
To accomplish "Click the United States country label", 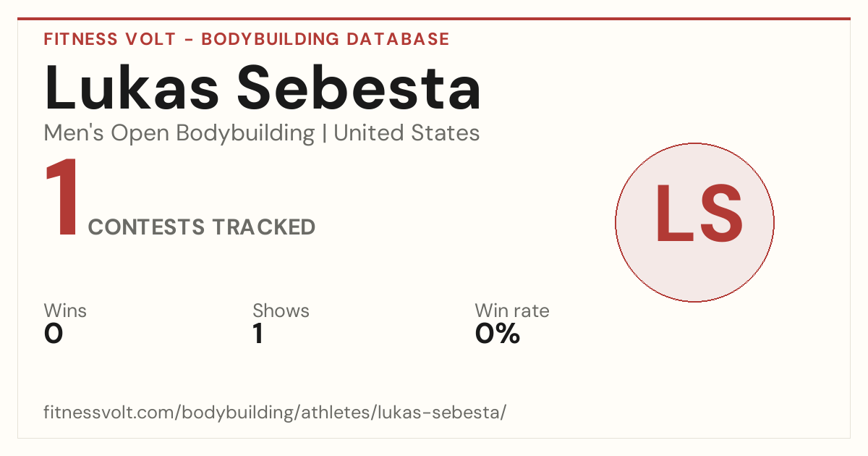I will coord(407,133).
